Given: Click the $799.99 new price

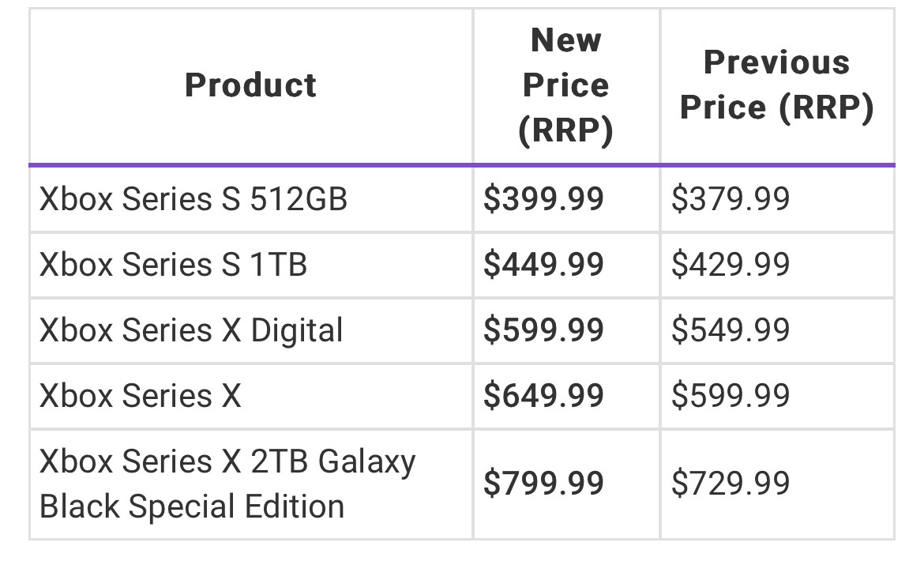Looking at the screenshot, I should point(543,484).
